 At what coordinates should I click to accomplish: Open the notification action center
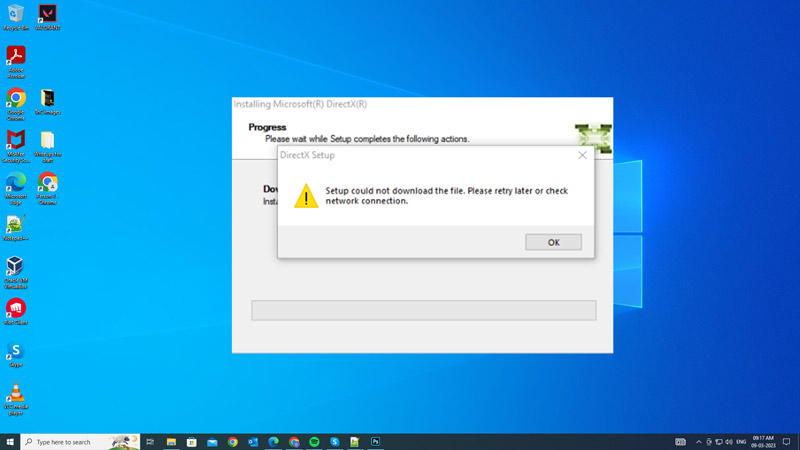(787, 442)
